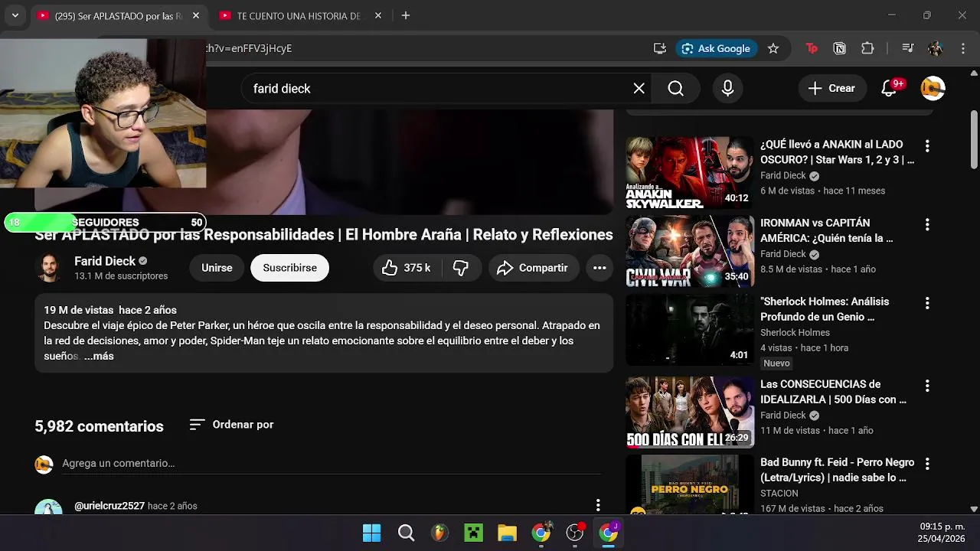Screen dimensions: 980x551
Task: Click the Compartir button
Action: coord(534,268)
